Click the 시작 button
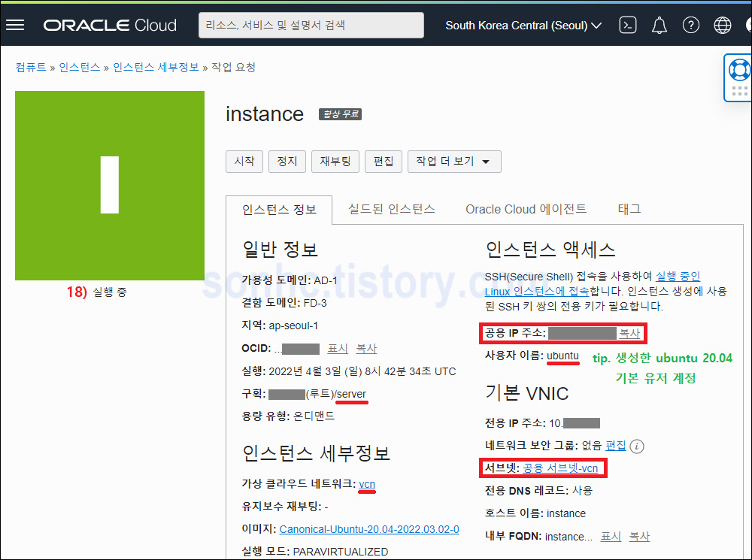The height and width of the screenshot is (560, 752). pos(244,162)
